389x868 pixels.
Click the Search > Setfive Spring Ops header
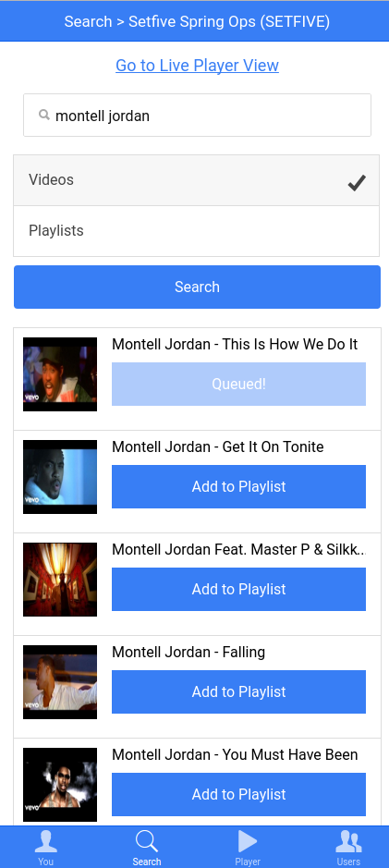(197, 21)
